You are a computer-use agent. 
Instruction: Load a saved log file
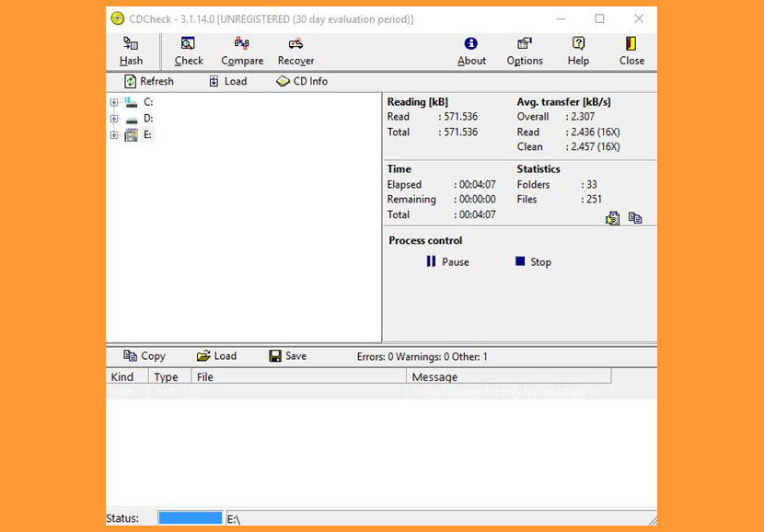pos(216,356)
